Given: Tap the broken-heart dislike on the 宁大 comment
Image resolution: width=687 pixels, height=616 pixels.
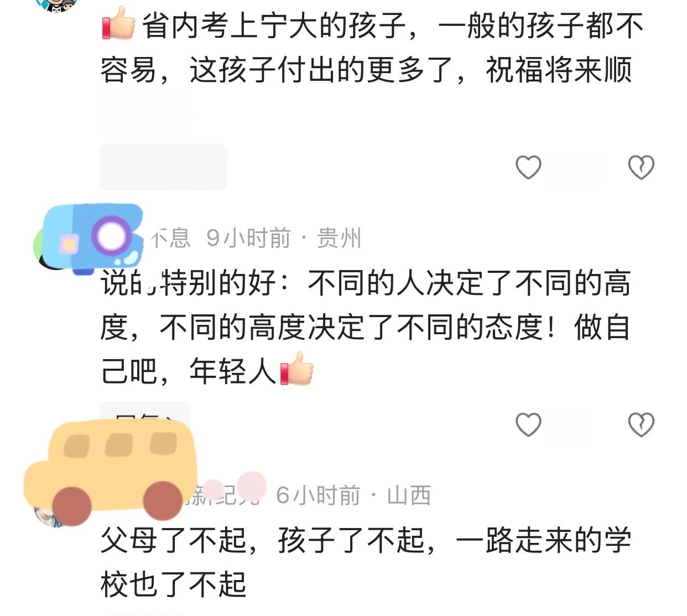Looking at the screenshot, I should [641, 167].
